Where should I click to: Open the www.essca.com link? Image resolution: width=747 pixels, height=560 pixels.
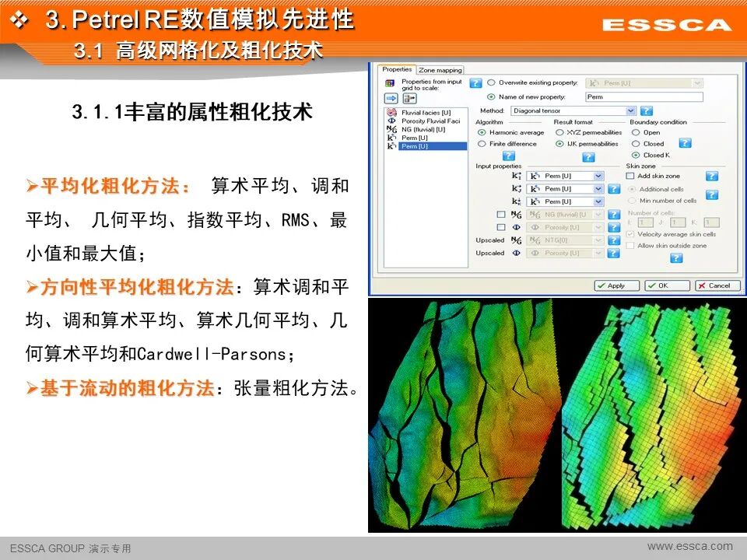coord(690,546)
